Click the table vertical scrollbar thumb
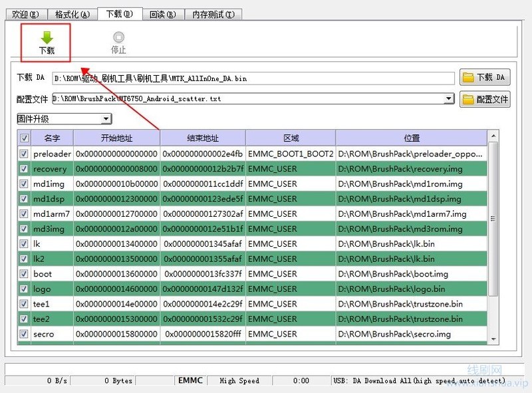 point(493,219)
